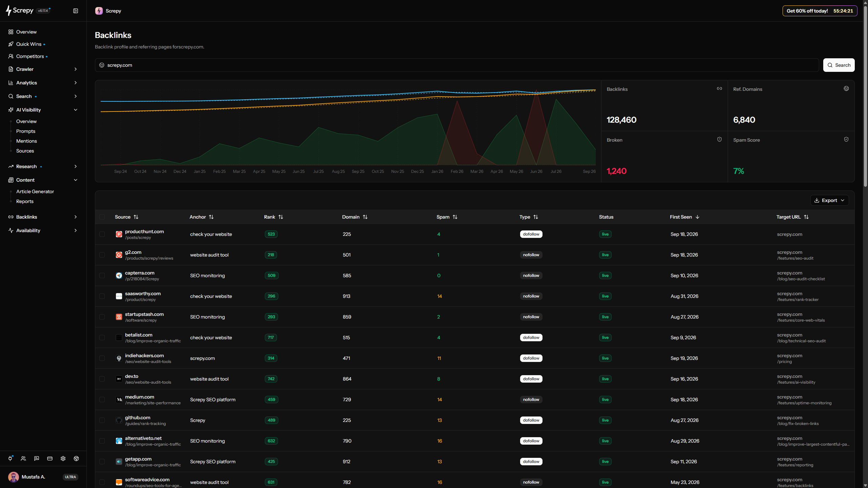Open the producthunt.com source link
The height and width of the screenshot is (488, 868).
coord(144,231)
